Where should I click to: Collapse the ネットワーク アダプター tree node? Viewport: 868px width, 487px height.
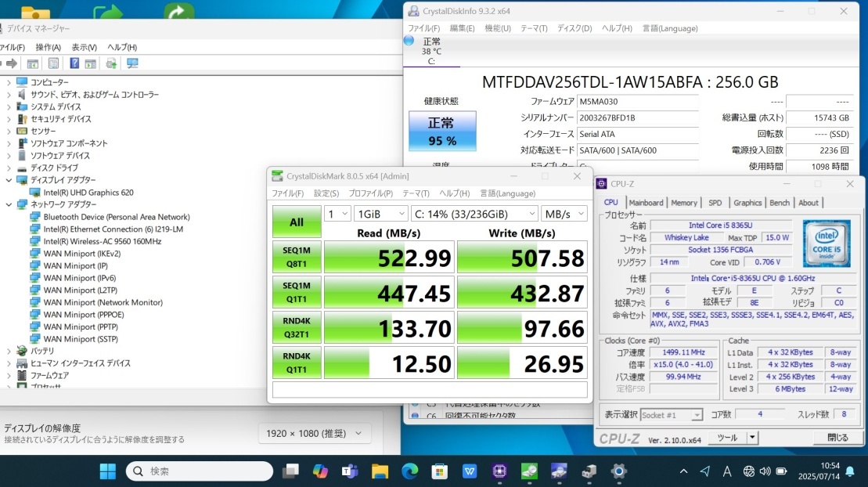tap(9, 204)
